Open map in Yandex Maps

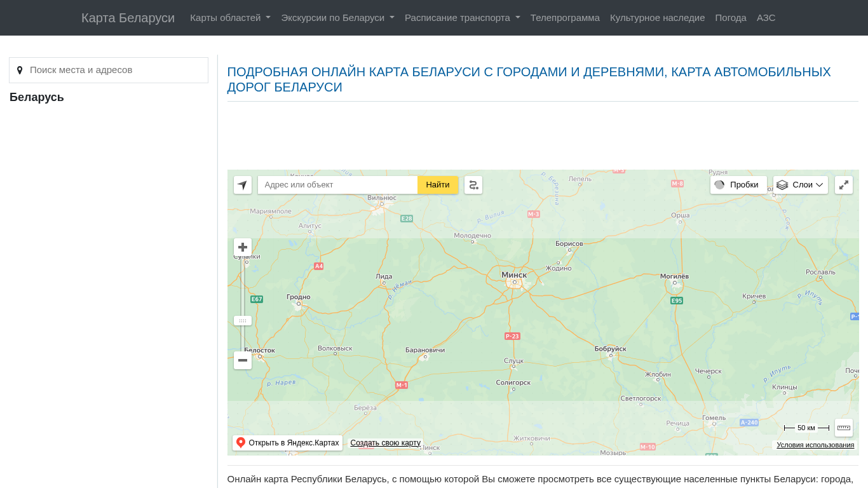pos(287,443)
